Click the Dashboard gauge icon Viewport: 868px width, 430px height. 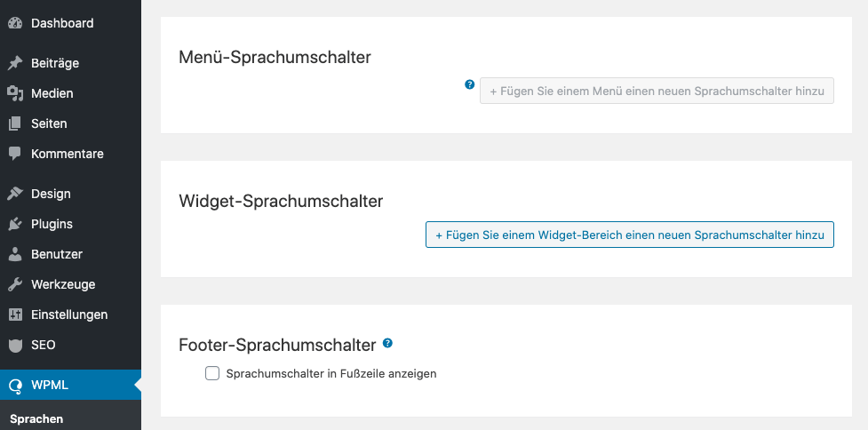[x=14, y=23]
